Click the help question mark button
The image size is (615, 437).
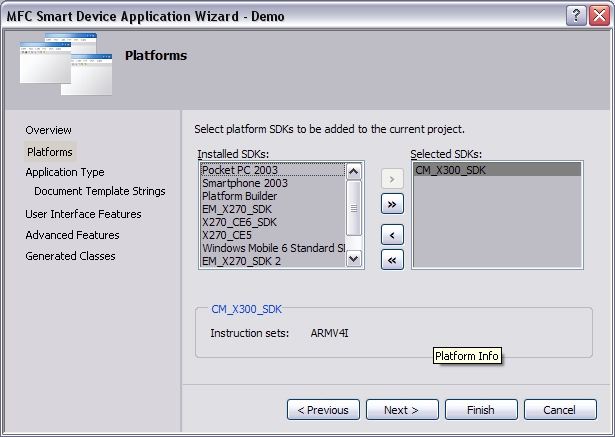576,16
